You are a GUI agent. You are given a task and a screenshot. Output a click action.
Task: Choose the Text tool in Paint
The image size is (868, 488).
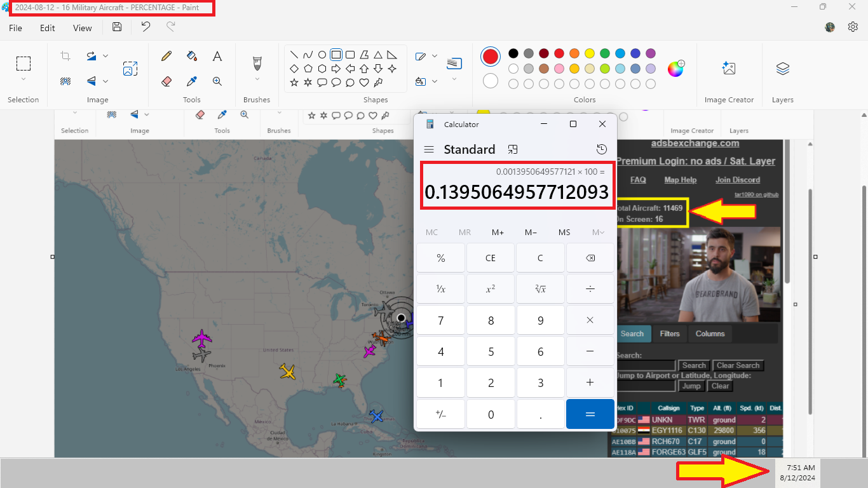[217, 56]
